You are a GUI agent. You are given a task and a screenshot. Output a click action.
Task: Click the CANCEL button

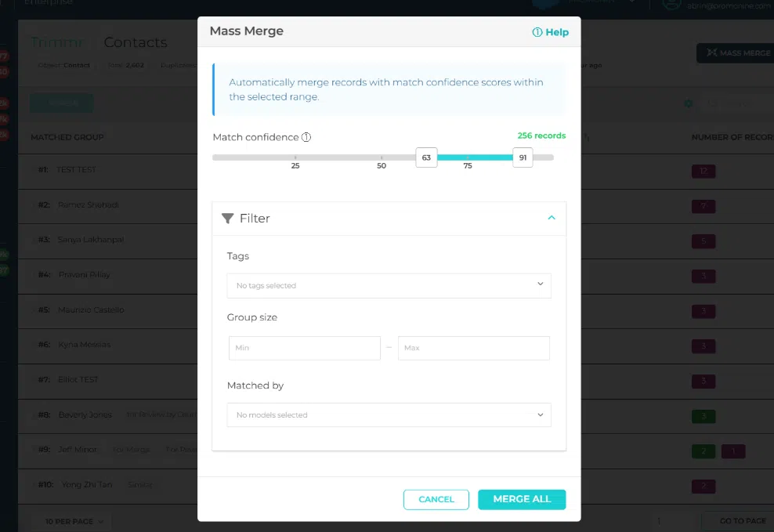pos(436,499)
